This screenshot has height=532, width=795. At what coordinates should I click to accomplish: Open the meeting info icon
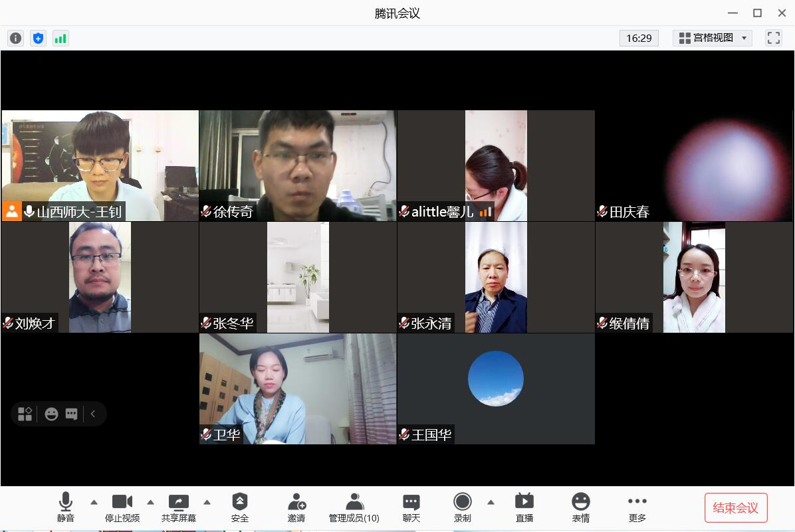pyautogui.click(x=15, y=39)
